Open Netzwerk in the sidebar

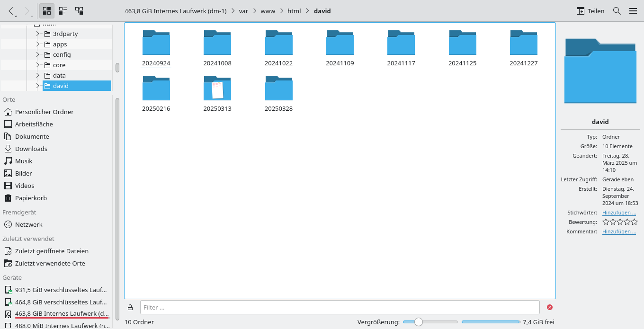pos(28,224)
